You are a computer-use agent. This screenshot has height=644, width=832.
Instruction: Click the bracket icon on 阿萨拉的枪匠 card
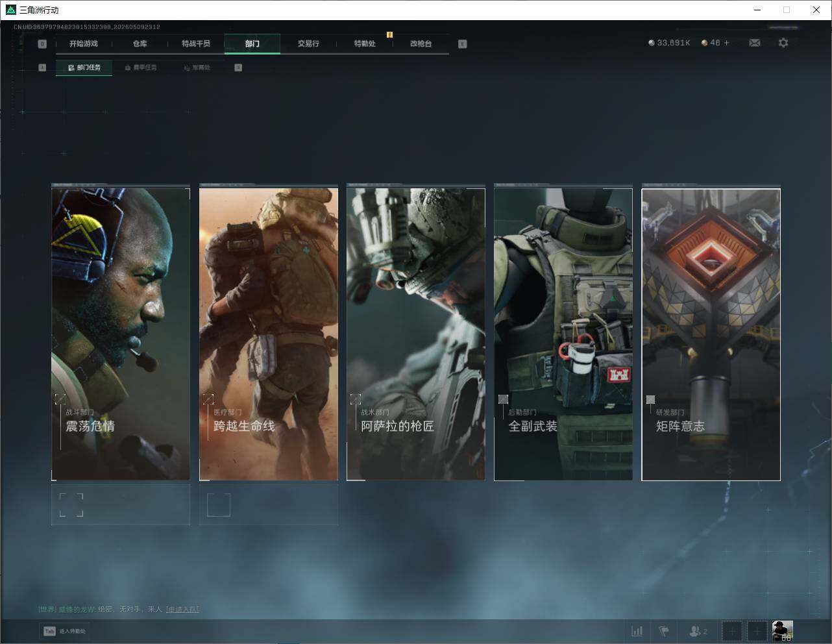click(x=356, y=399)
